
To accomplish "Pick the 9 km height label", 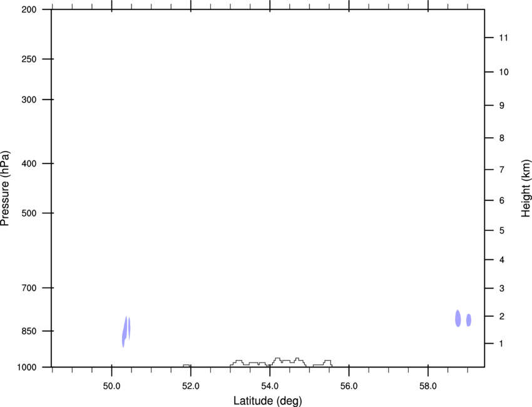I will pos(502,106).
